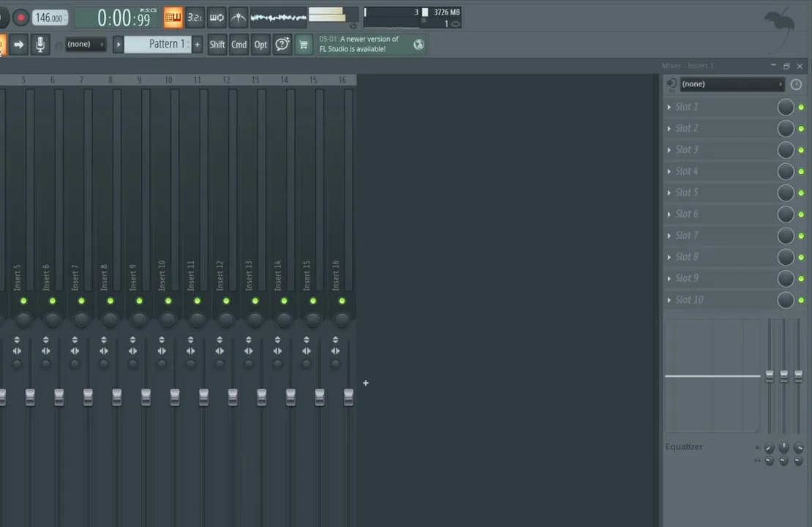The height and width of the screenshot is (527, 812).
Task: Click the red record button
Action: coord(20,18)
